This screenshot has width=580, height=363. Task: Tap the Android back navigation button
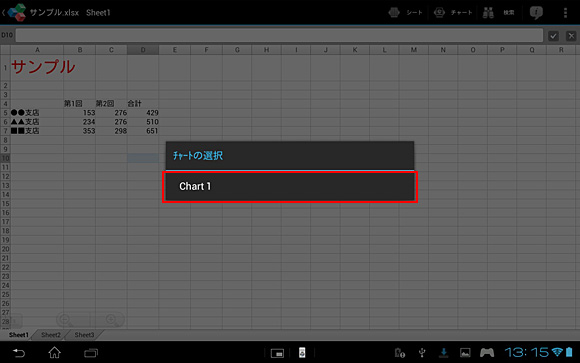pyautogui.click(x=18, y=353)
